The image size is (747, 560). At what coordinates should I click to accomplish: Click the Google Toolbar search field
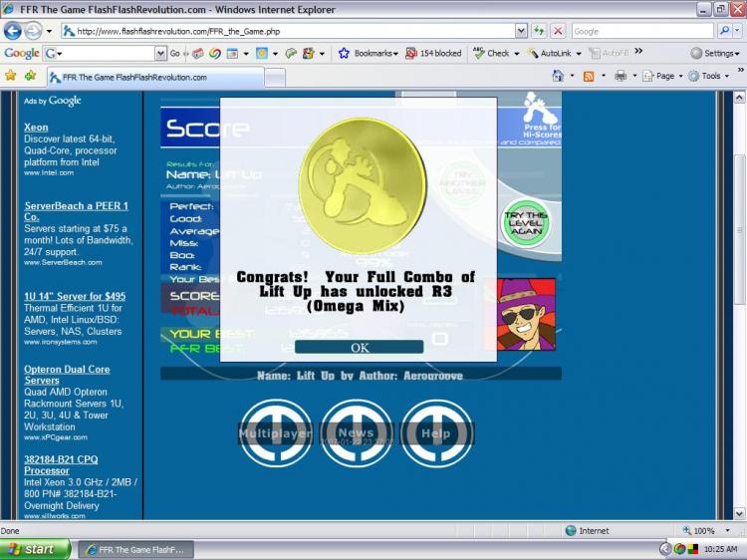tap(99, 54)
